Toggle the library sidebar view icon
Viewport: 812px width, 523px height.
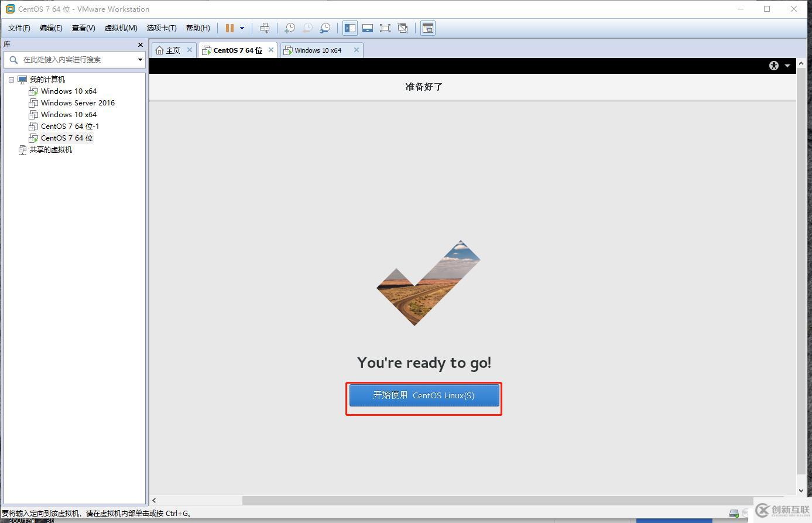(350, 28)
